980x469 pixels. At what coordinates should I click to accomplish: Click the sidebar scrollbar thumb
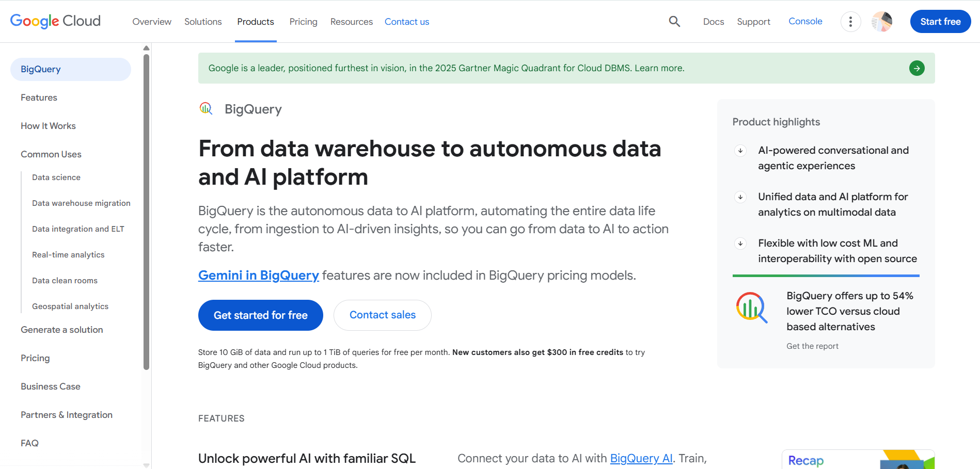(x=146, y=212)
